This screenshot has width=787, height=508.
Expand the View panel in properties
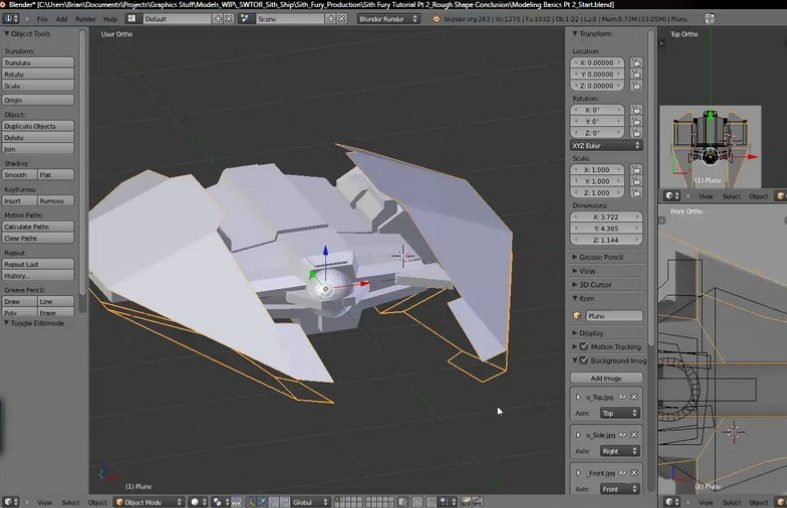coord(574,271)
